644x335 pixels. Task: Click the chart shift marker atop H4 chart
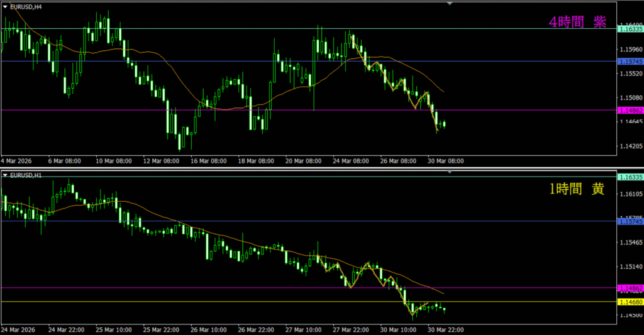(x=450, y=4)
